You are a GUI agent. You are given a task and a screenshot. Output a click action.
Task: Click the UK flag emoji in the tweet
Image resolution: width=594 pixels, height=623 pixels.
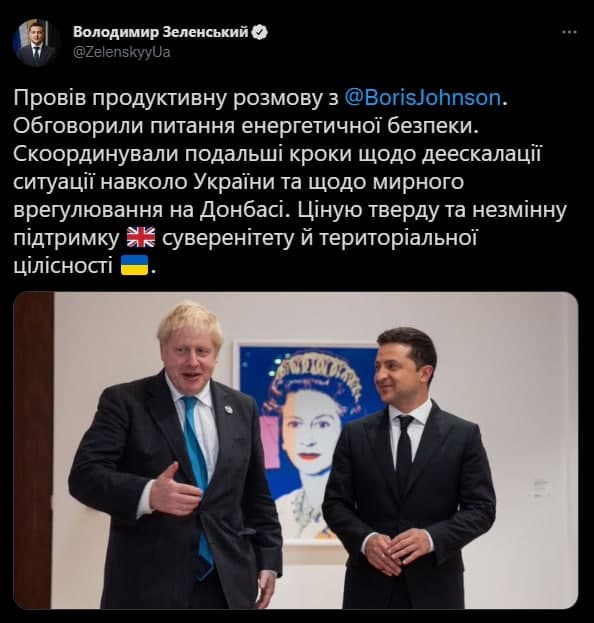[x=141, y=237]
